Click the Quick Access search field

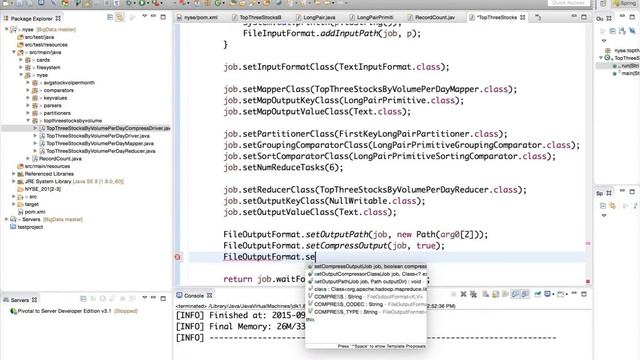(568, 3)
